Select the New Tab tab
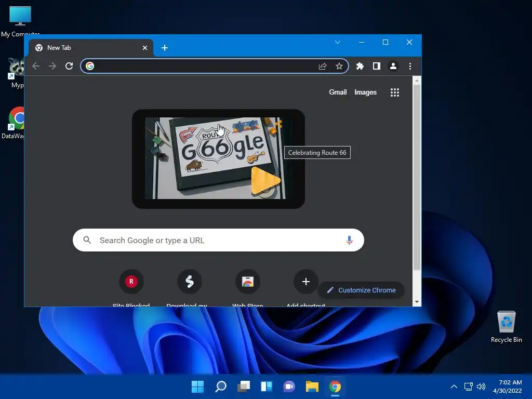The height and width of the screenshot is (399, 532). coord(91,48)
